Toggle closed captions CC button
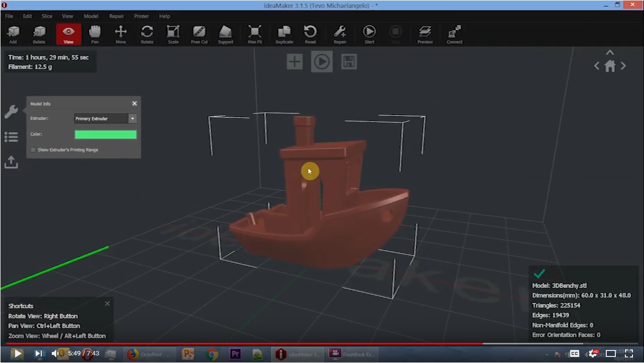 coord(575,353)
